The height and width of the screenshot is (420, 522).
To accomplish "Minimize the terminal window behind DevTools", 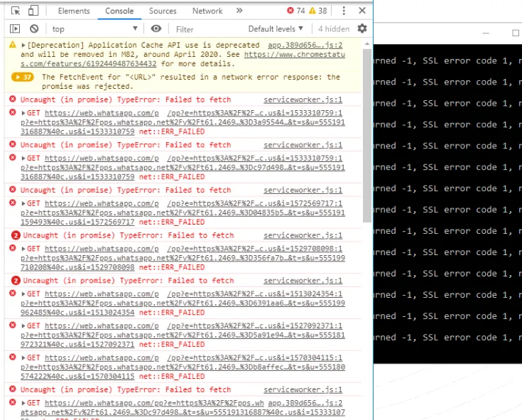I will tap(486, 33).
